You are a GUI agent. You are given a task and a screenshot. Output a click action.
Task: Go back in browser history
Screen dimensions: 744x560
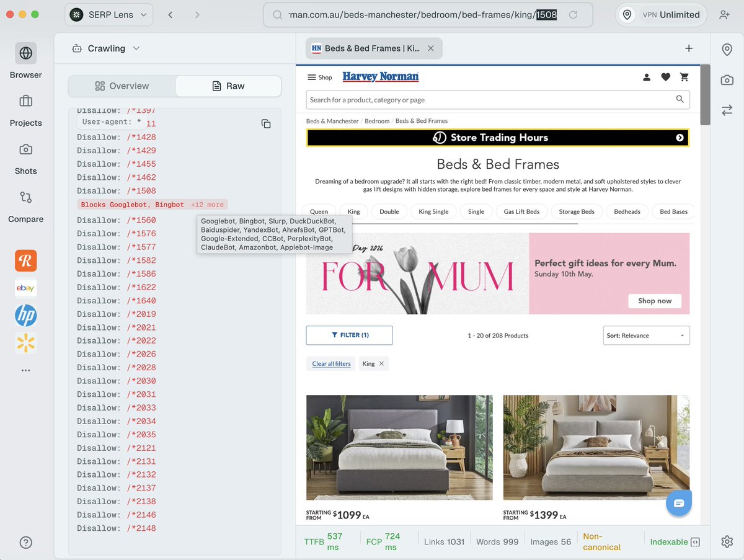[170, 14]
